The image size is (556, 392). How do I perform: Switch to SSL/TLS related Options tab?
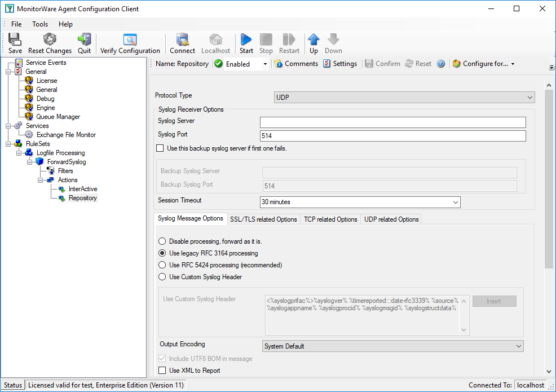pos(263,219)
